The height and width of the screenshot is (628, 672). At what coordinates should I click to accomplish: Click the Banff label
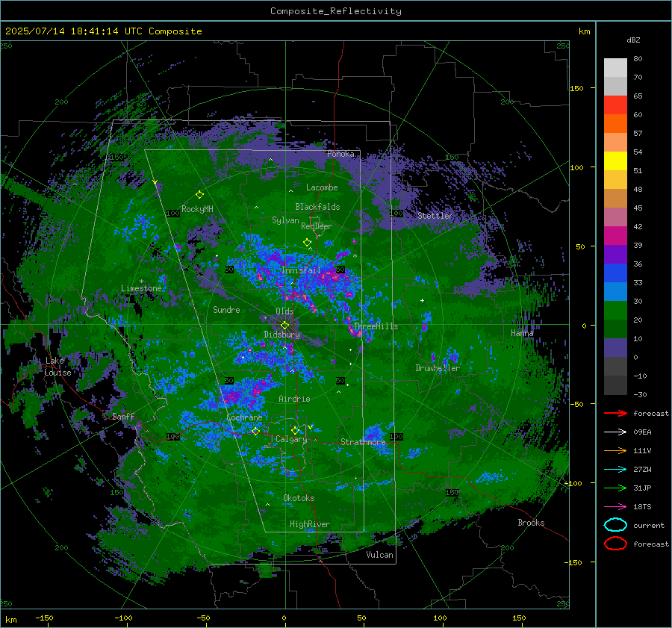point(123,416)
